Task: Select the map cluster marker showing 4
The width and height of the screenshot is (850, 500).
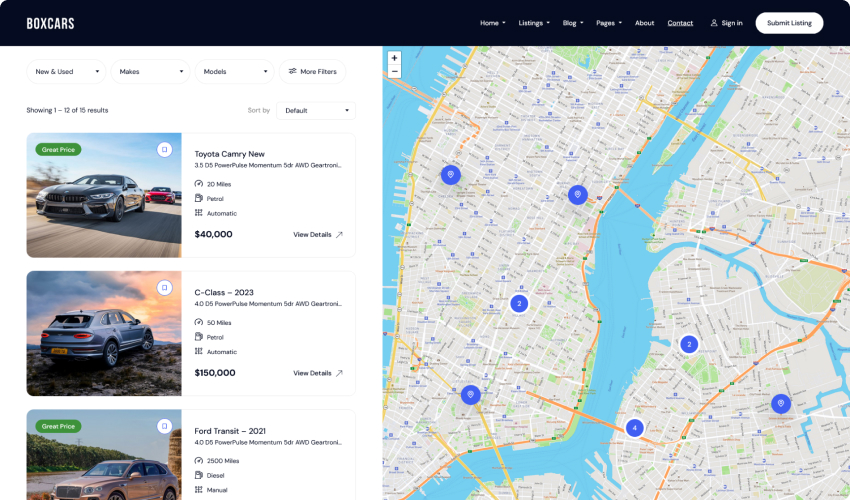Action: click(634, 428)
